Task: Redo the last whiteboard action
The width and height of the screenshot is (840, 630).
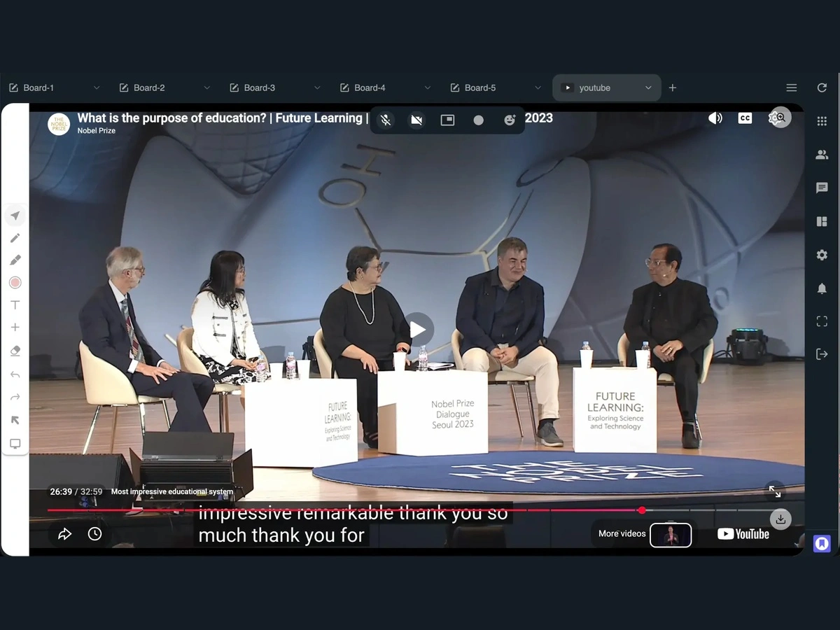Action: click(15, 397)
